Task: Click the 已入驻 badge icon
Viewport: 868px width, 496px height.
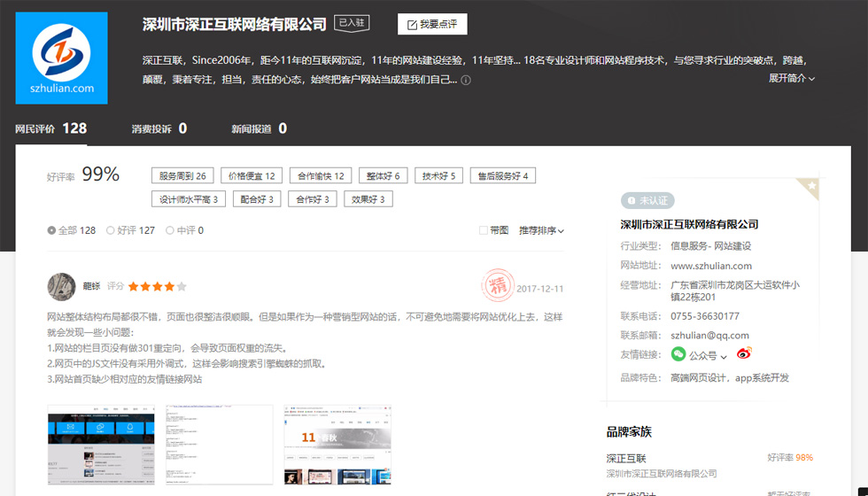Action: 352,23
